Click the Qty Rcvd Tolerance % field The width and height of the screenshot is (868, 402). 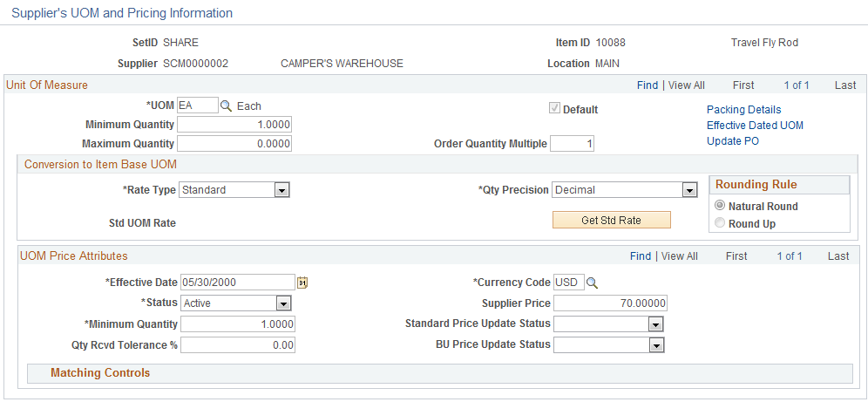coord(238,345)
